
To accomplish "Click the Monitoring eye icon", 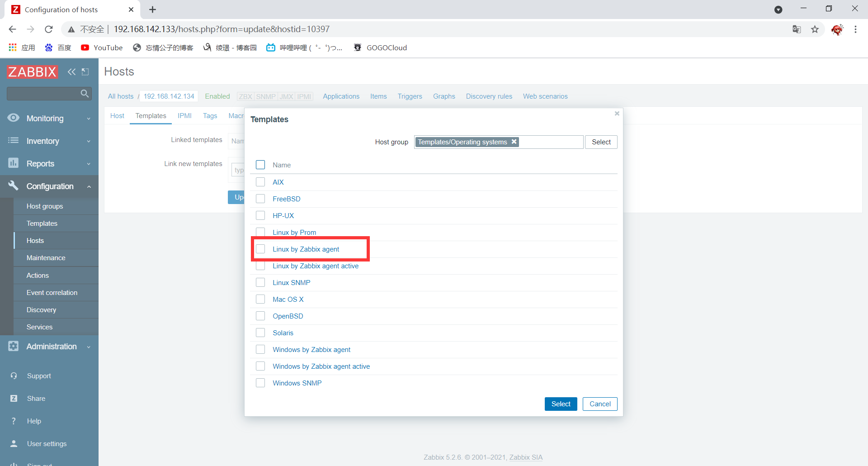I will [14, 118].
